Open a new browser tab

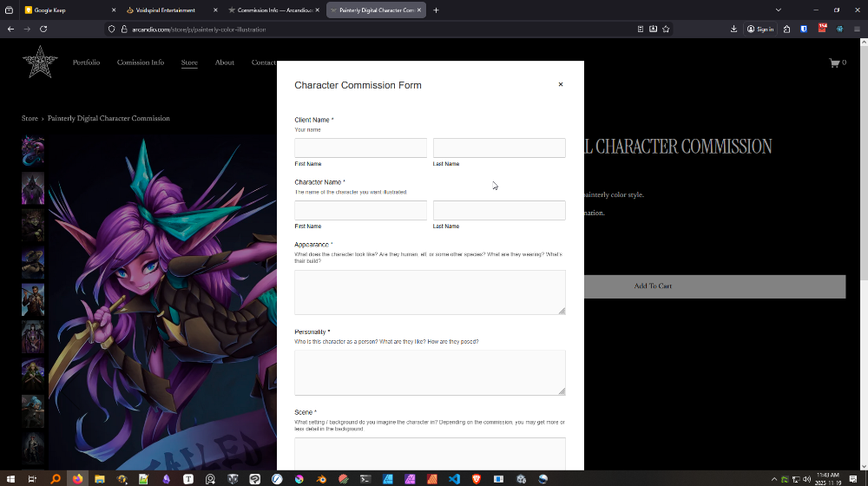pos(436,10)
